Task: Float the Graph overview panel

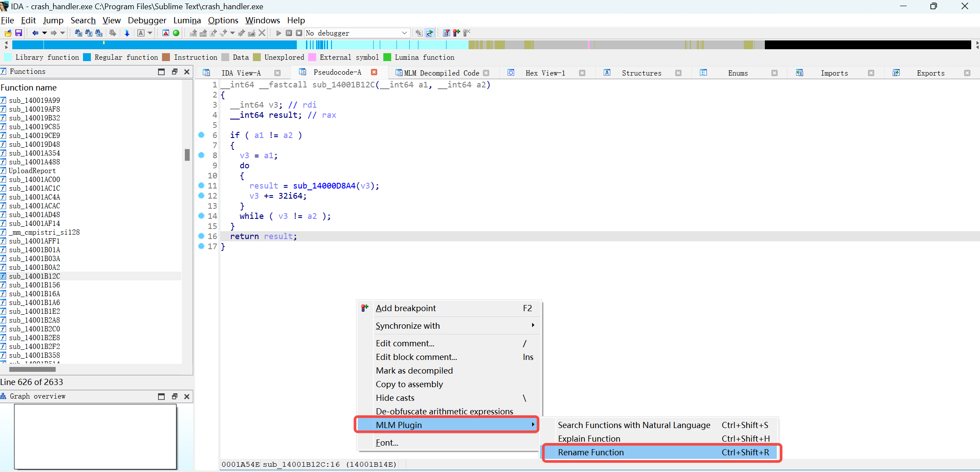Action: point(174,396)
